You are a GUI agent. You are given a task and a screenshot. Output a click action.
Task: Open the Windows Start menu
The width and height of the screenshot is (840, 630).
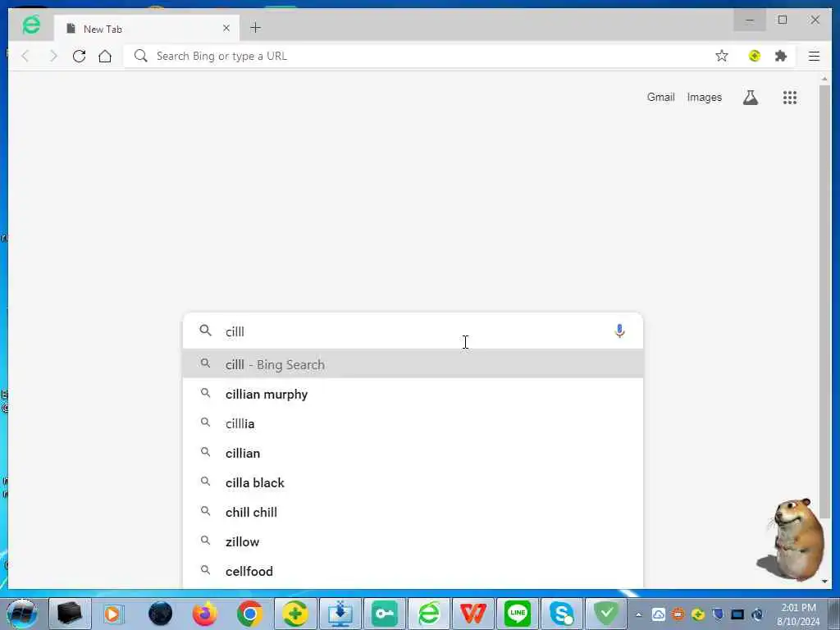[21, 614]
